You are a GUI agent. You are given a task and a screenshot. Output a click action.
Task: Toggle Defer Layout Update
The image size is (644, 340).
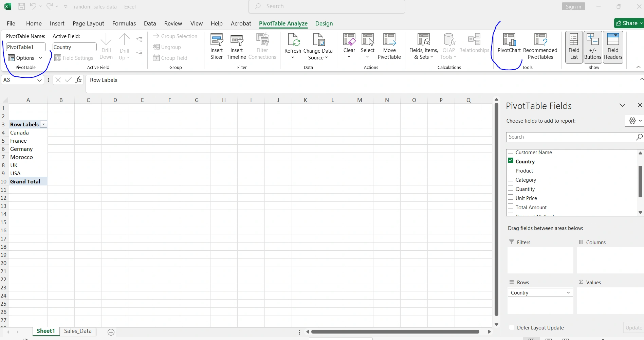(x=511, y=327)
